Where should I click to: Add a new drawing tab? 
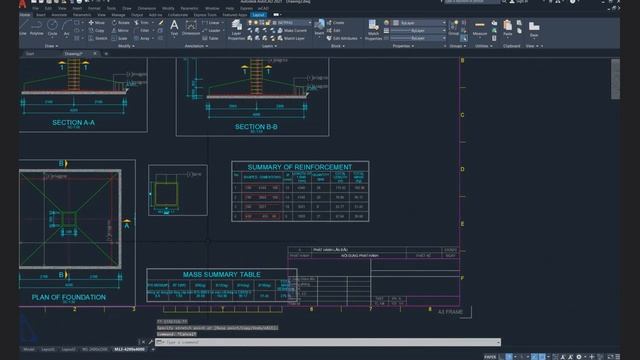106,53
